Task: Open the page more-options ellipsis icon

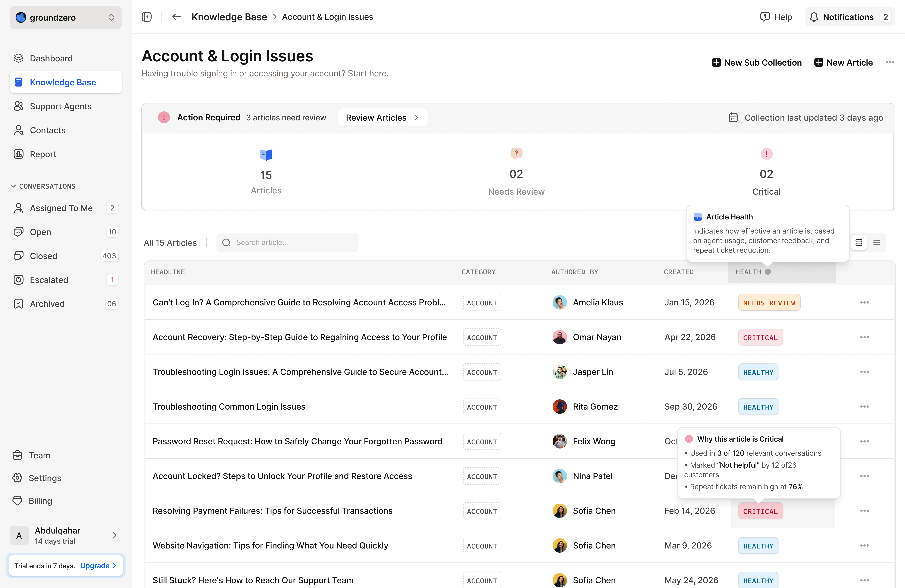Action: tap(889, 62)
